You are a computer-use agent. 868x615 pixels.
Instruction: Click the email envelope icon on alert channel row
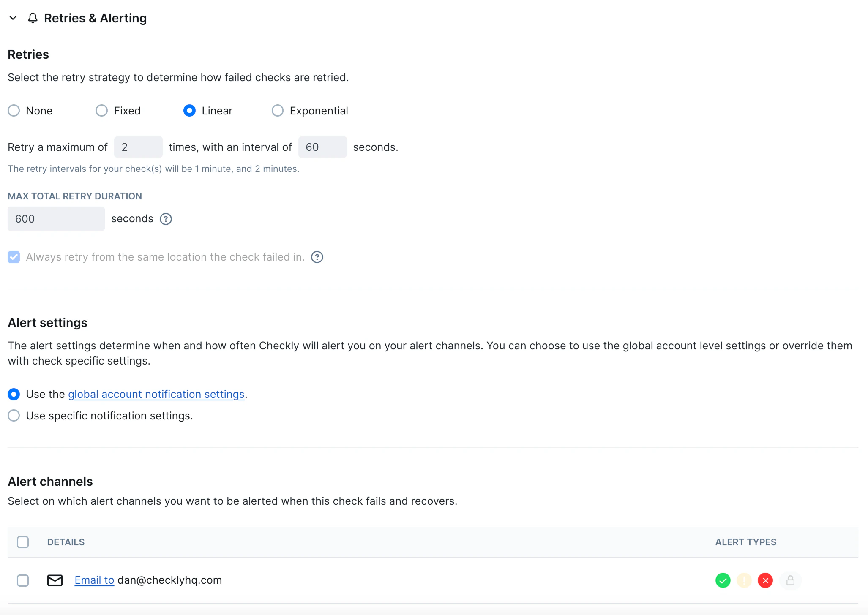click(55, 580)
